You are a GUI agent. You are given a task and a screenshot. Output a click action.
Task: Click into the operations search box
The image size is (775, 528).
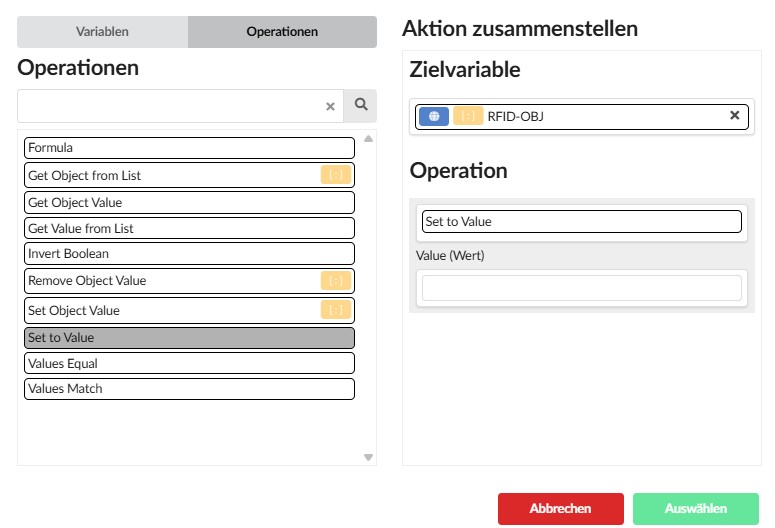pos(170,106)
